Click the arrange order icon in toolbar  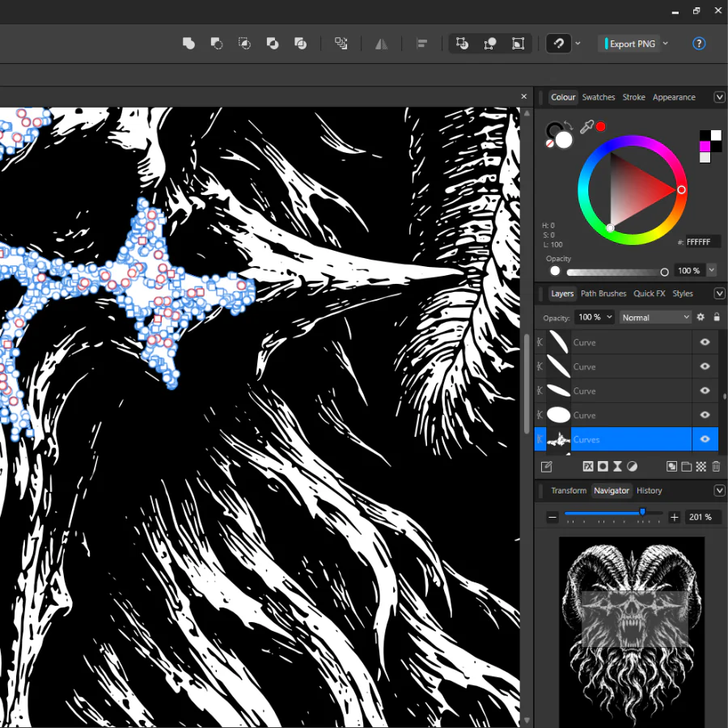click(341, 44)
